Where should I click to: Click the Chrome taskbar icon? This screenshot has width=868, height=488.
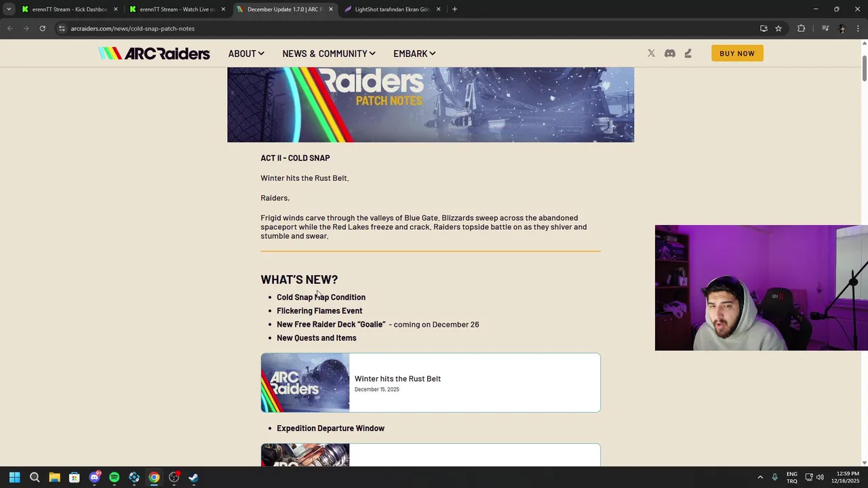(154, 477)
